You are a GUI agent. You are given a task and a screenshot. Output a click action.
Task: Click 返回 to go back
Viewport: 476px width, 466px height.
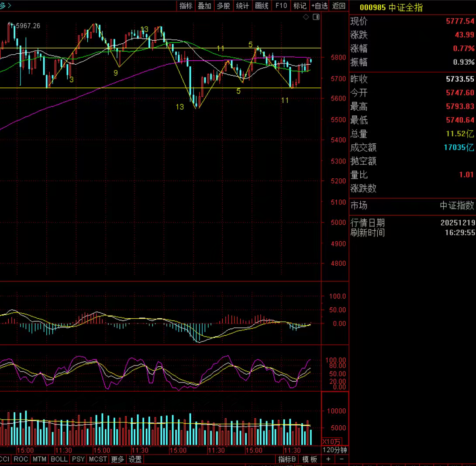coord(339,6)
